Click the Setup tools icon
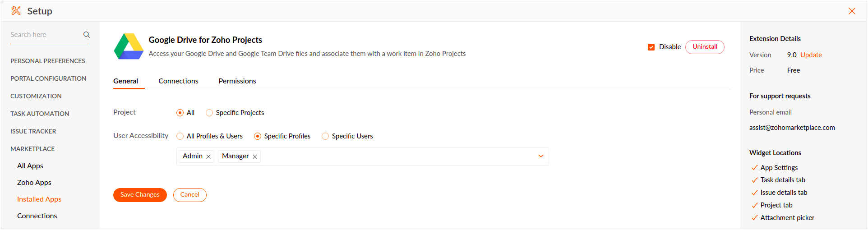Image resolution: width=868 pixels, height=230 pixels. pyautogui.click(x=16, y=11)
